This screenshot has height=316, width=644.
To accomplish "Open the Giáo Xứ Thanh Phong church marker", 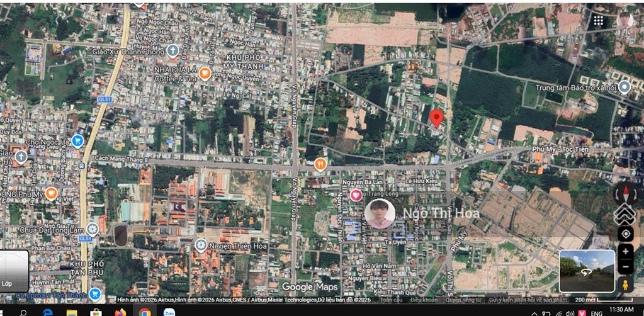I will (172, 51).
